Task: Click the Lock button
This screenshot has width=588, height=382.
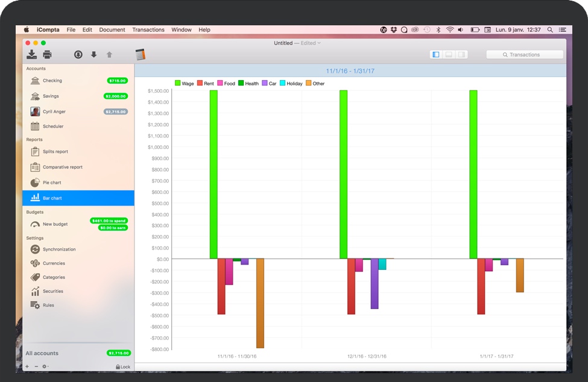Action: click(x=122, y=366)
